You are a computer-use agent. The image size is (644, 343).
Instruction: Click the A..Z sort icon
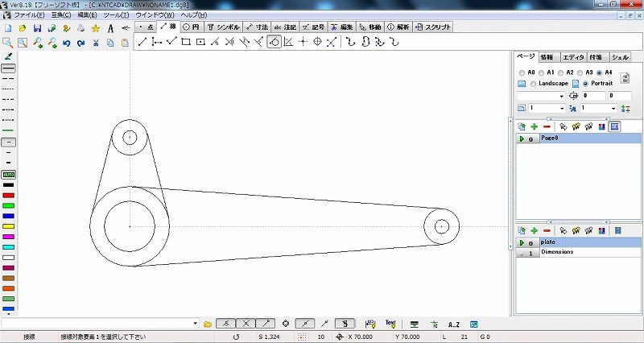pos(453,323)
